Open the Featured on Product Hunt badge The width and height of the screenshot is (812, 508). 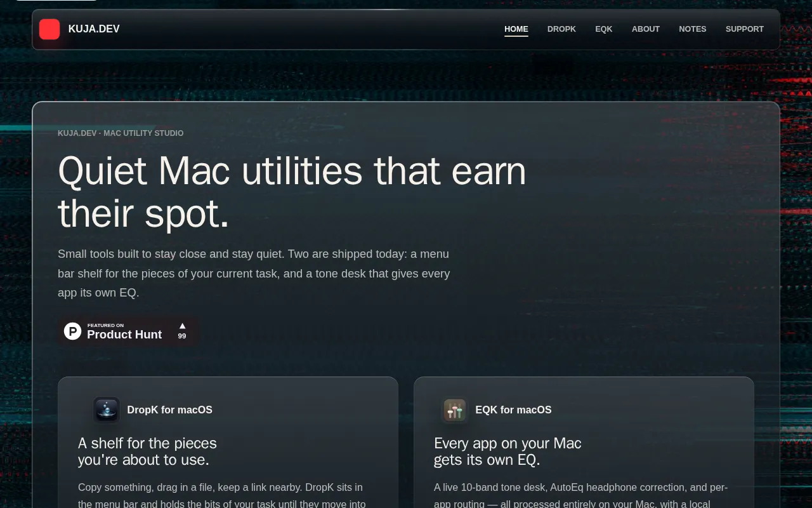[x=128, y=331]
